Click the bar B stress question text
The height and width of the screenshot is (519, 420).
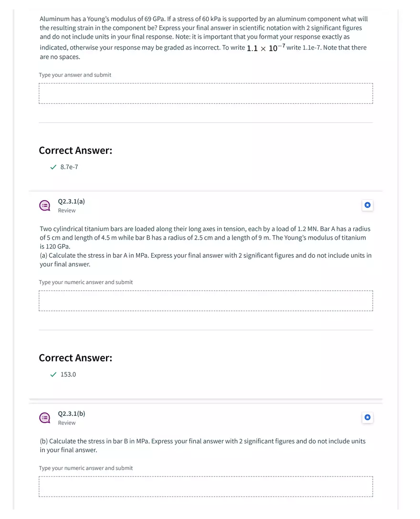(x=202, y=445)
